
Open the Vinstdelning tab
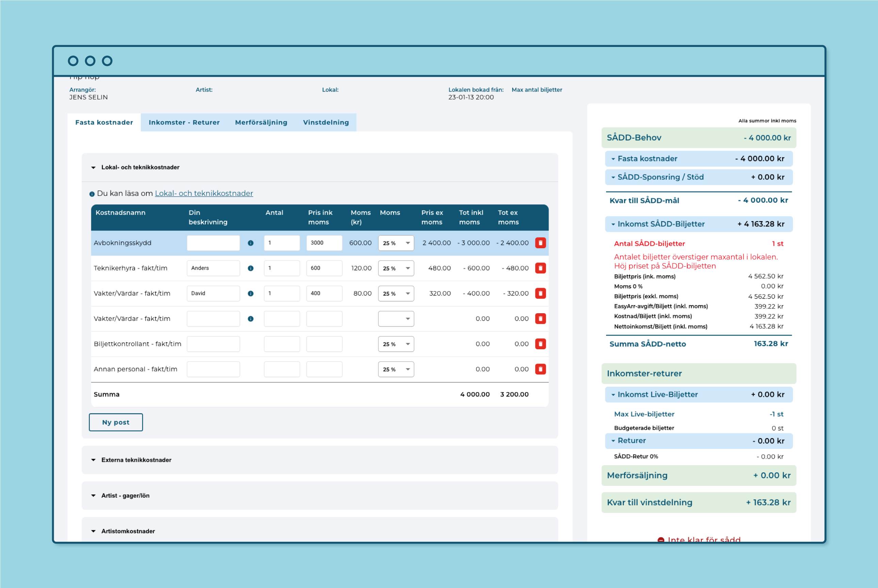point(326,122)
